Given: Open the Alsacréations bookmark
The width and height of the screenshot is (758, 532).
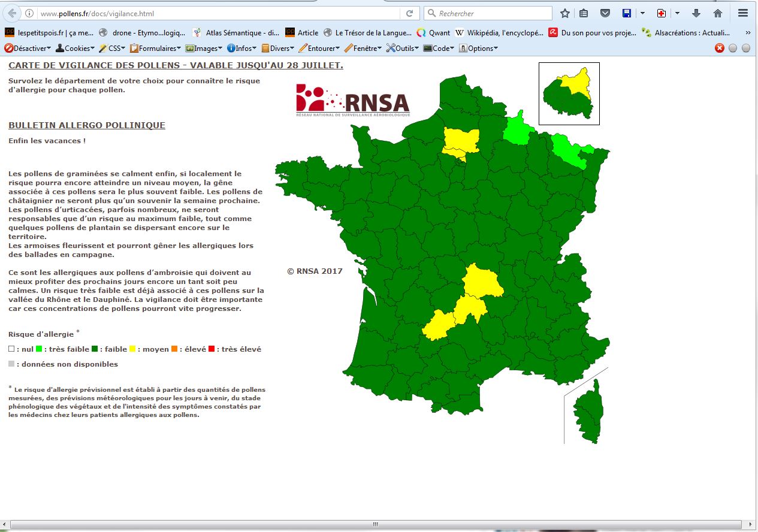Looking at the screenshot, I should (x=686, y=33).
